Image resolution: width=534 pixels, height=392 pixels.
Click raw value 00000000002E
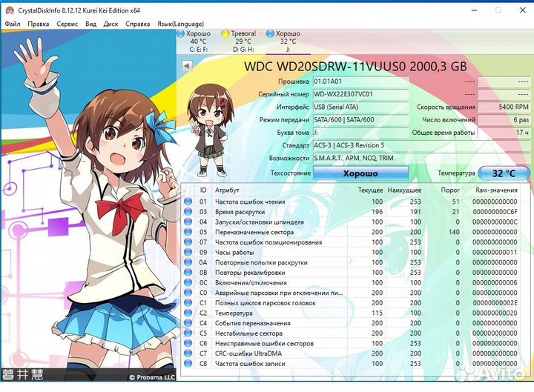pos(495,303)
